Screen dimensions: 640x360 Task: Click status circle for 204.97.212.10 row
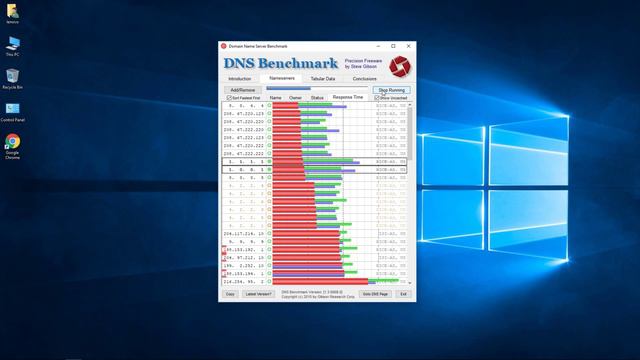tap(269, 258)
